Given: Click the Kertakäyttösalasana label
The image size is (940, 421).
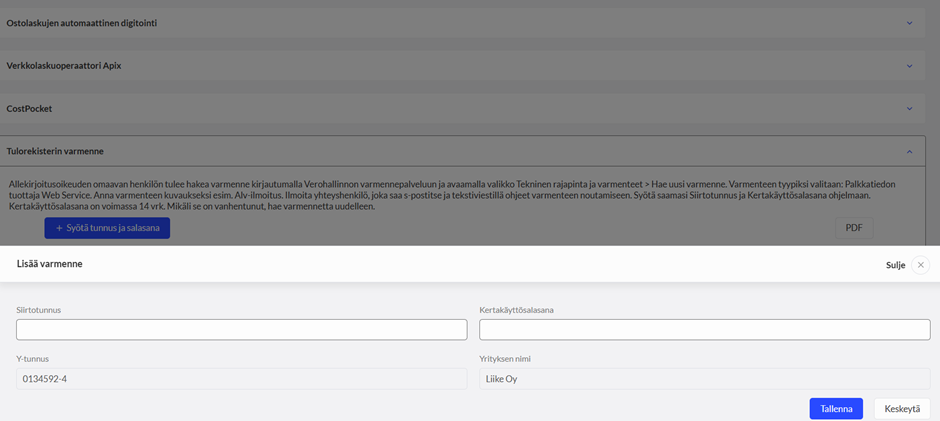Looking at the screenshot, I should pyautogui.click(x=516, y=310).
